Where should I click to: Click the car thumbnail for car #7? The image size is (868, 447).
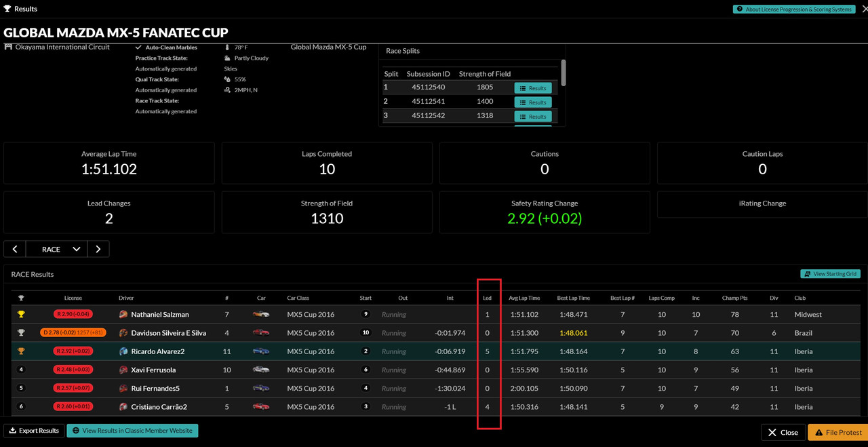coord(261,315)
